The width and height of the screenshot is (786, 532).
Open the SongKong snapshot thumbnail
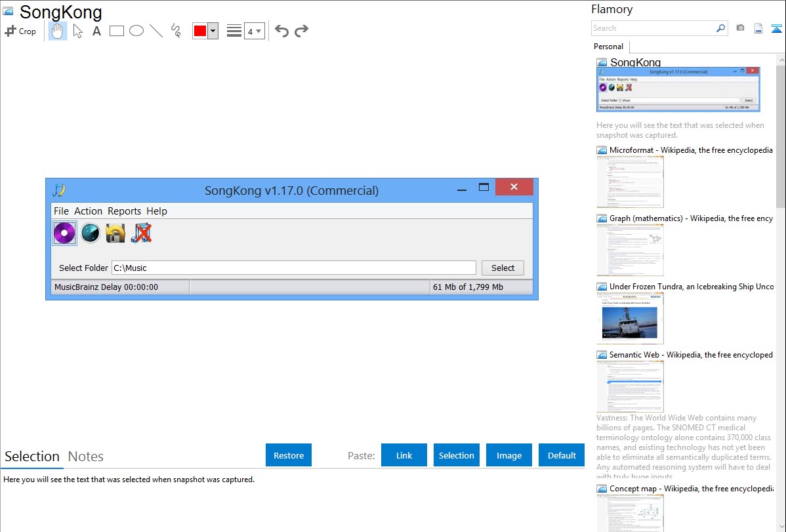[678, 89]
